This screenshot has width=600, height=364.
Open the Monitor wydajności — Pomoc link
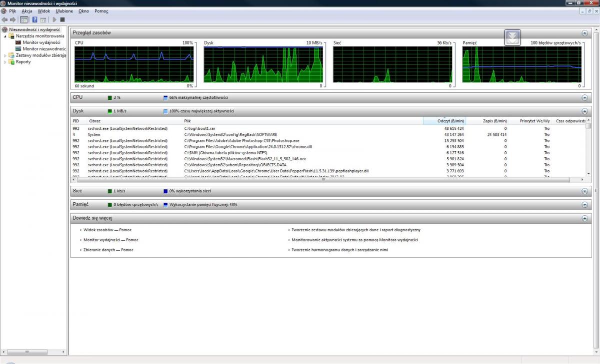click(111, 240)
